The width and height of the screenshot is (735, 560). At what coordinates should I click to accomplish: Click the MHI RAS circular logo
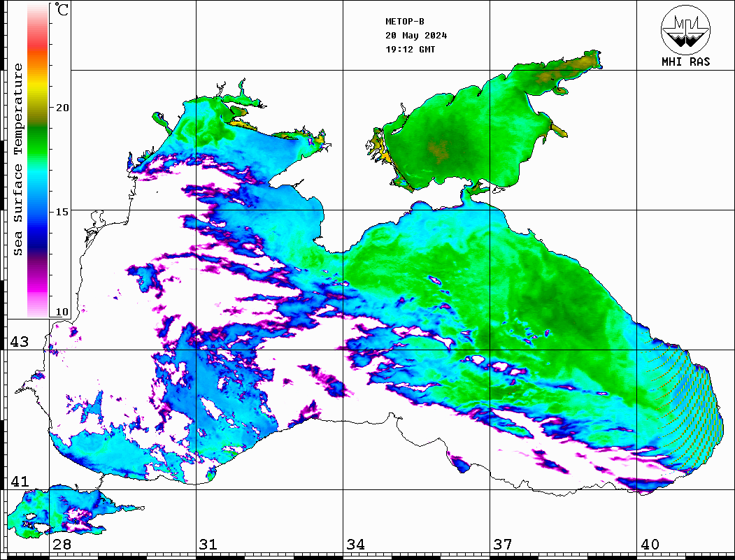click(x=685, y=29)
